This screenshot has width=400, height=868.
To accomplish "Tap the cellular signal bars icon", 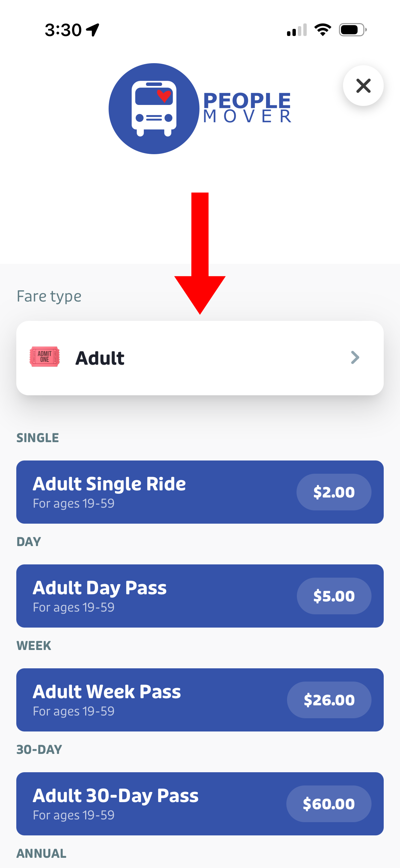I will pyautogui.click(x=297, y=30).
